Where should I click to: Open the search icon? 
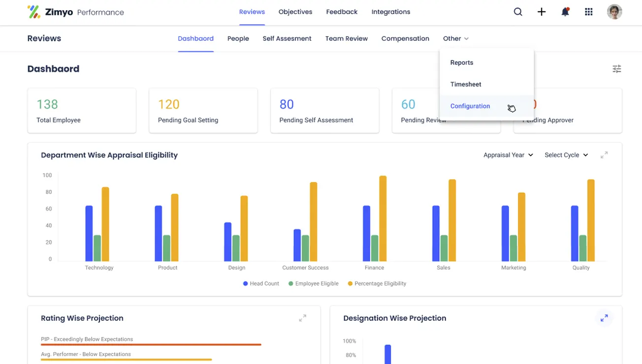(x=518, y=11)
